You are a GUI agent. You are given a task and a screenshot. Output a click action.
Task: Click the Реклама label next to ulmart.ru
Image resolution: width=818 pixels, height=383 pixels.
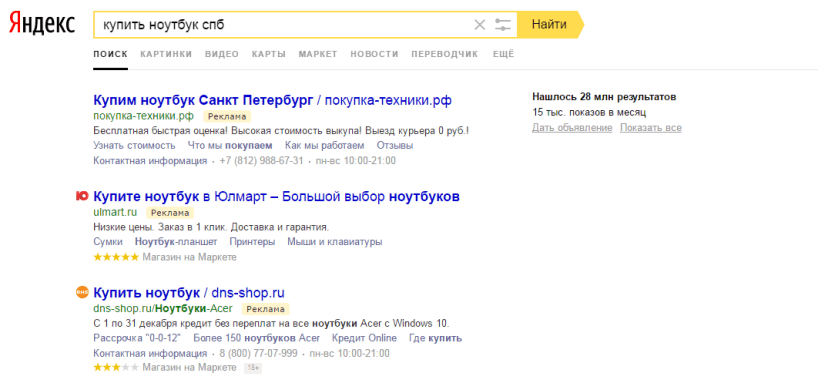click(170, 212)
